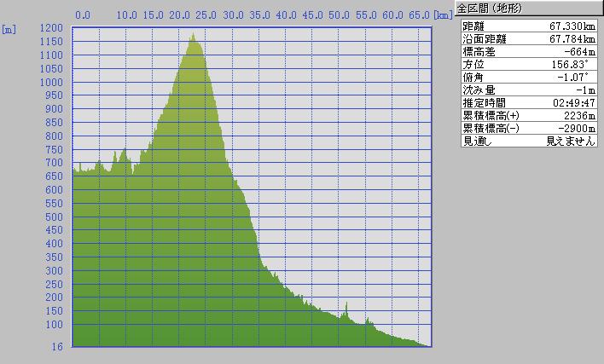This screenshot has height=364, width=604.
Task: Click the 累積標高(+) row showing 2236m
Action: coord(527,115)
